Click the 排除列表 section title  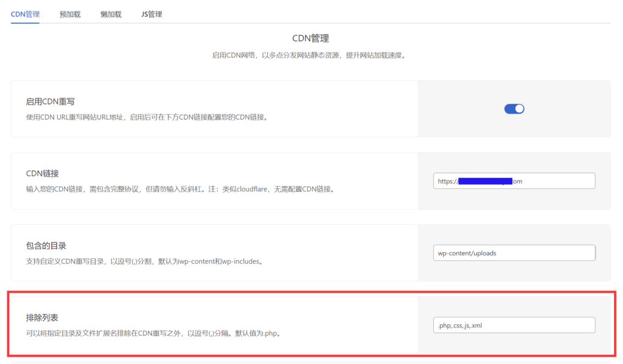coord(43,318)
